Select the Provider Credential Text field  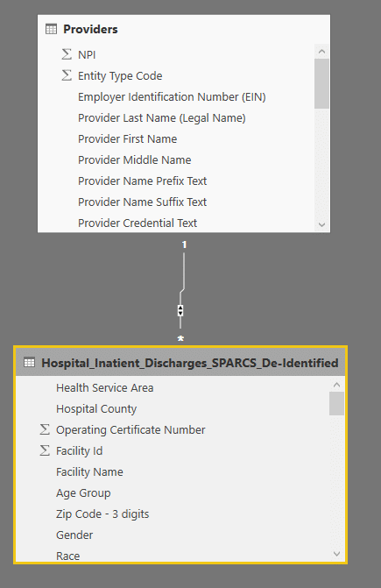point(138,223)
